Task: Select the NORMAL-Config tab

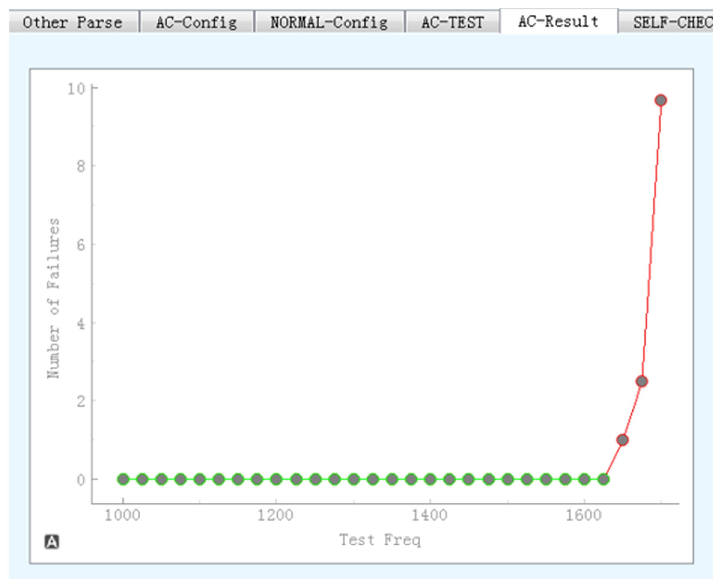Action: (x=329, y=22)
